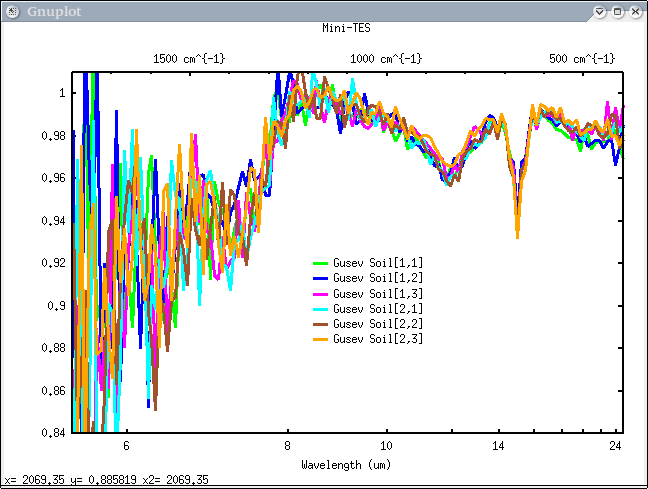The height and width of the screenshot is (489, 648).
Task: Click the Mini-TES plot title
Action: click(x=346, y=28)
